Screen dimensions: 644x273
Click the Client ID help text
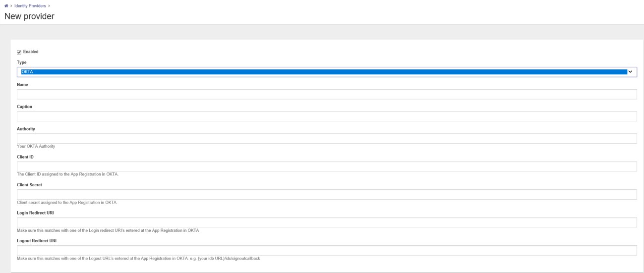point(67,174)
